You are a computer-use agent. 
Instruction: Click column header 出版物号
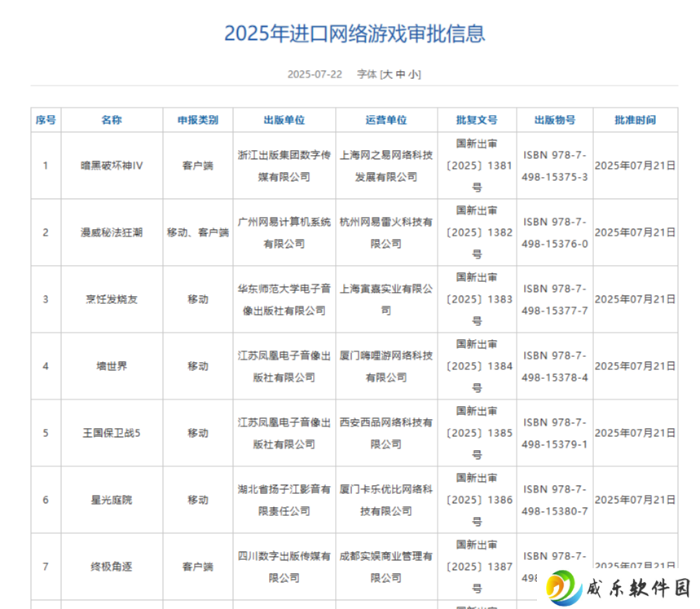pyautogui.click(x=555, y=120)
